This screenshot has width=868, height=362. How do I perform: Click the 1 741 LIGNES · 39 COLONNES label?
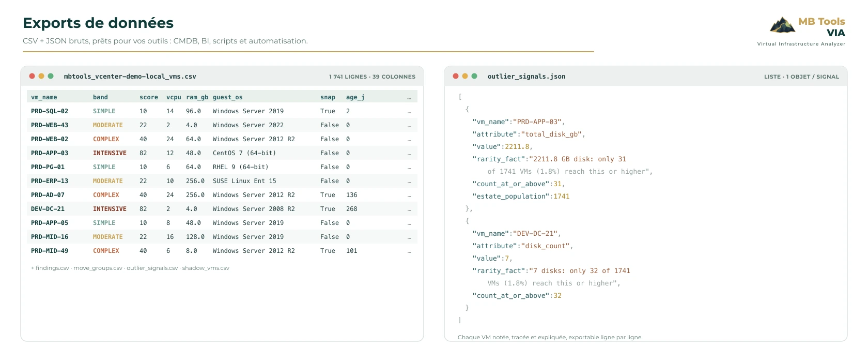pyautogui.click(x=372, y=77)
